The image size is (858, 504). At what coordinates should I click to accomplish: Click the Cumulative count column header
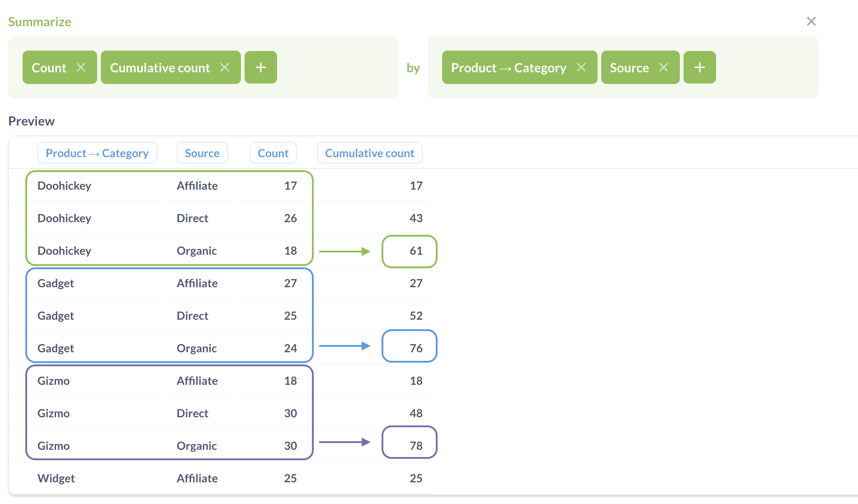tap(369, 153)
